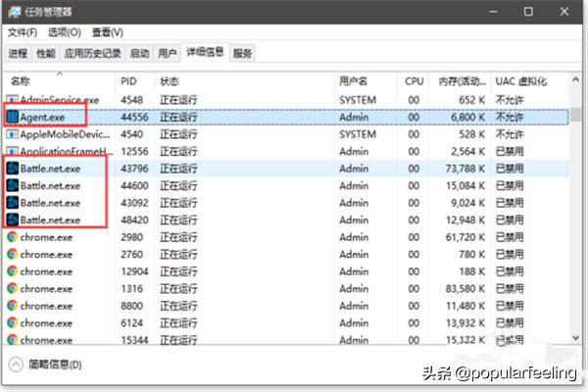Screen dimensions: 588x392
Task: Select the 详细信息 tab
Action: [x=205, y=53]
